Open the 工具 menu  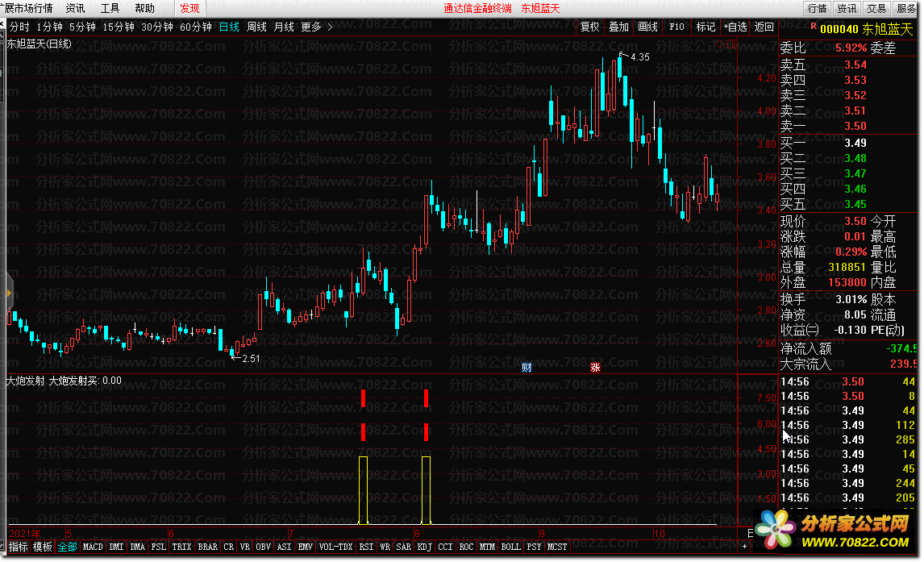coord(110,8)
